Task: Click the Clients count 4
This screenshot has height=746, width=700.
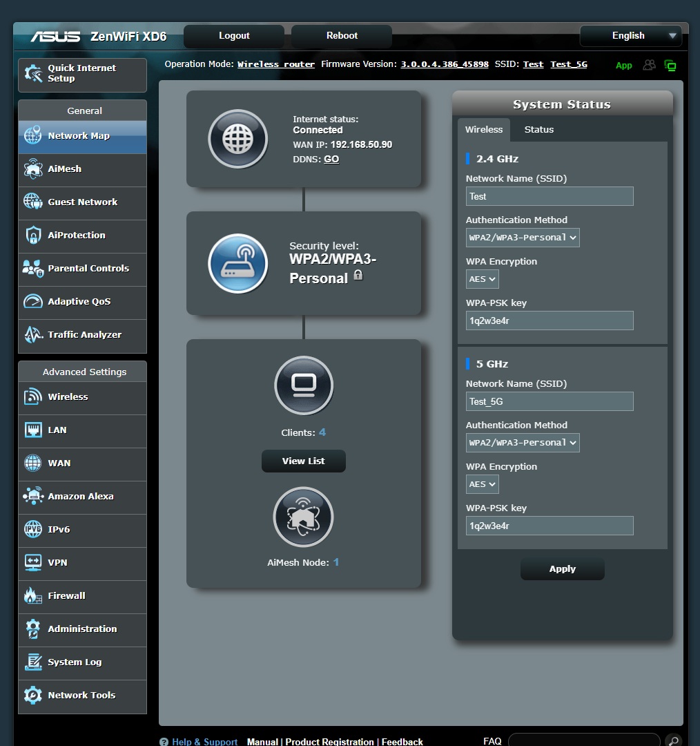Action: (322, 432)
